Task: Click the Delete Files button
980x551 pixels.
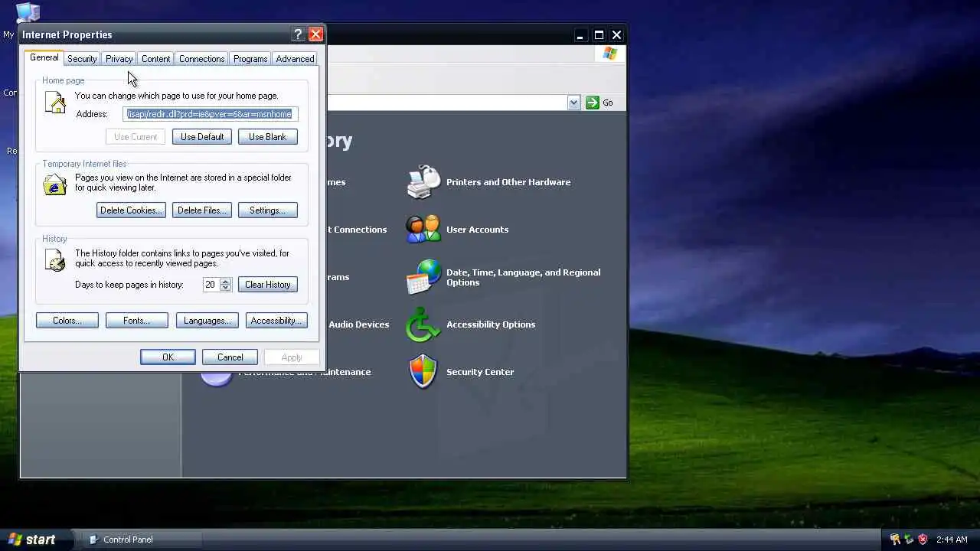Action: click(x=202, y=210)
